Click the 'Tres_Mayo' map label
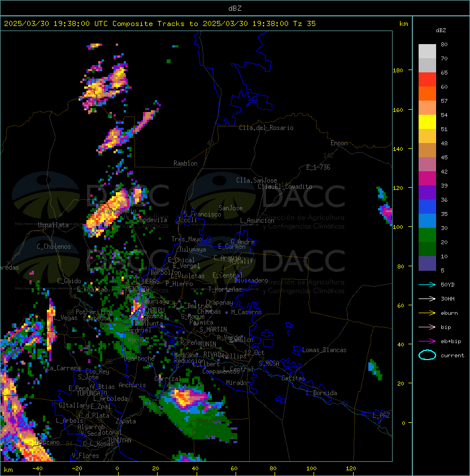Image resolution: width=470 pixels, height=476 pixels. pos(186,239)
